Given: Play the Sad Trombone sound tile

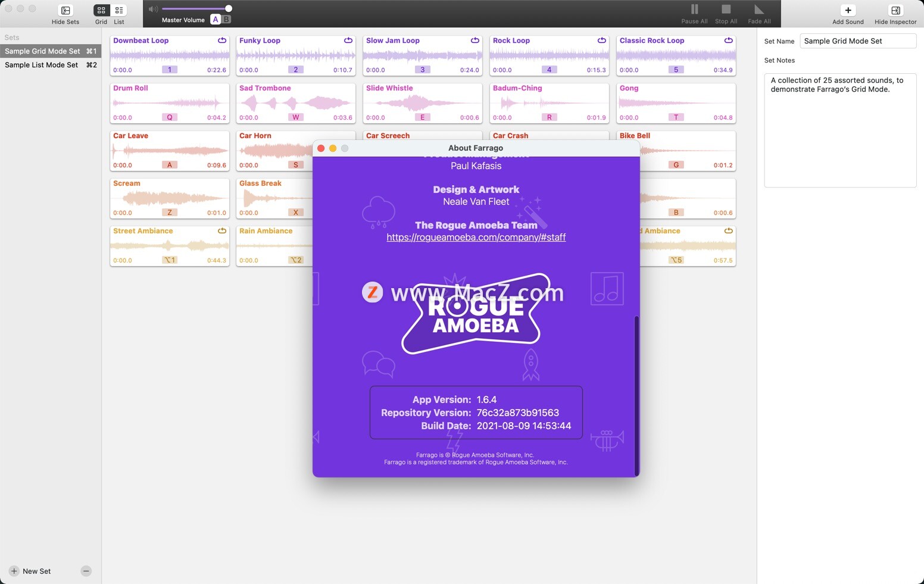Looking at the screenshot, I should pyautogui.click(x=296, y=104).
